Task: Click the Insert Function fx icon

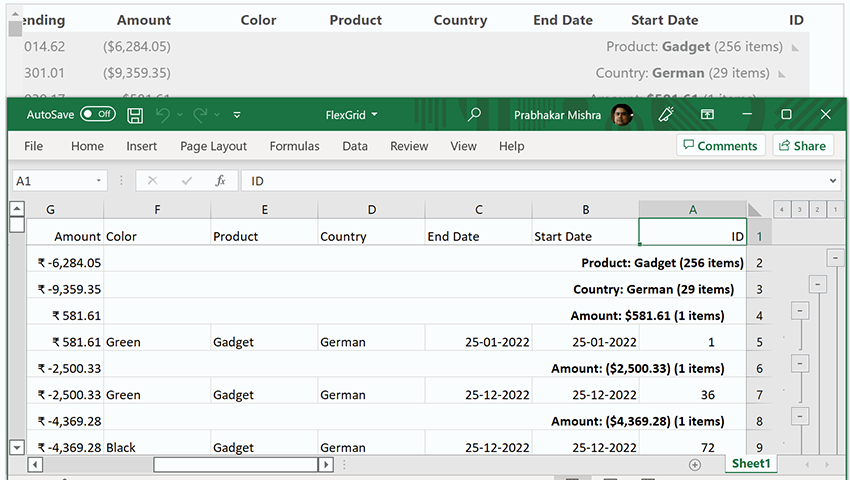Action: click(220, 181)
